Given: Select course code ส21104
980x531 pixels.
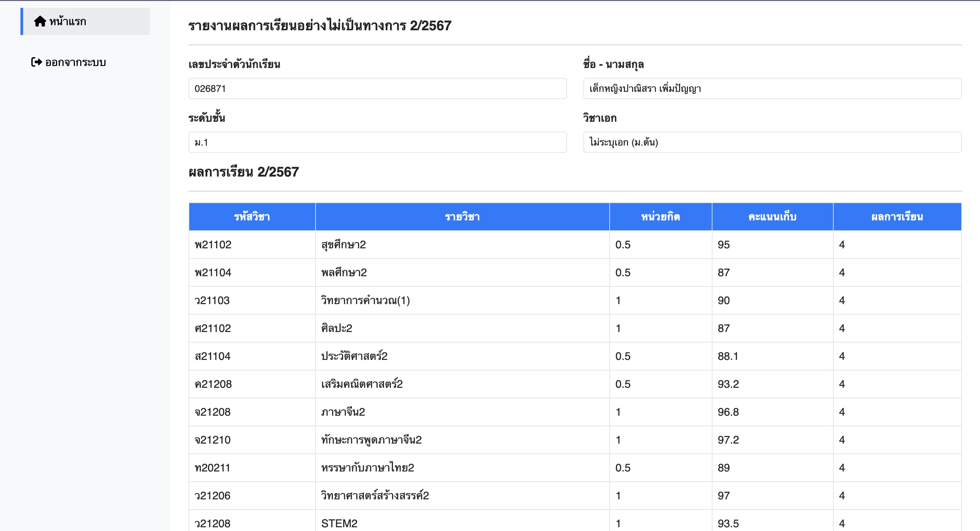Looking at the screenshot, I should click(x=213, y=356).
